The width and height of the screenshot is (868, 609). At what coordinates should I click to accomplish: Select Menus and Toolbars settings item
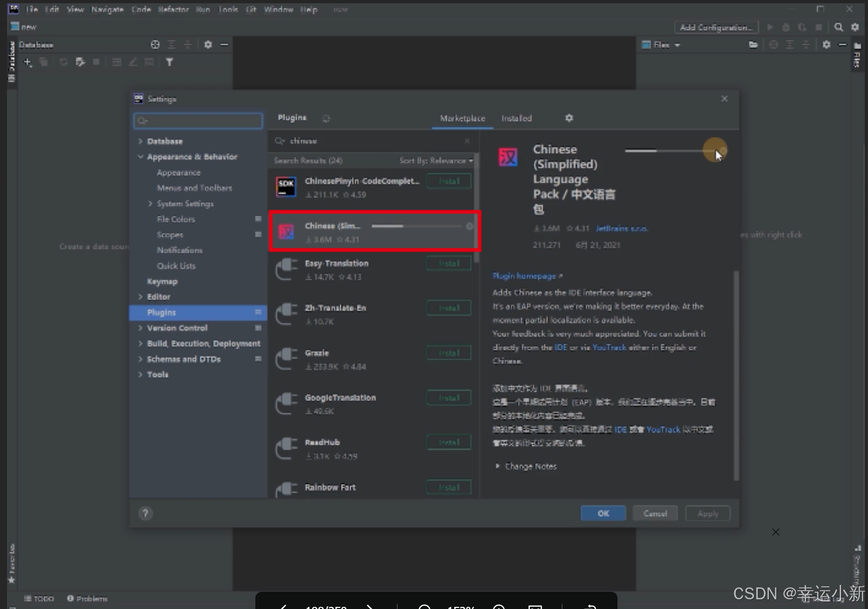pyautogui.click(x=195, y=188)
